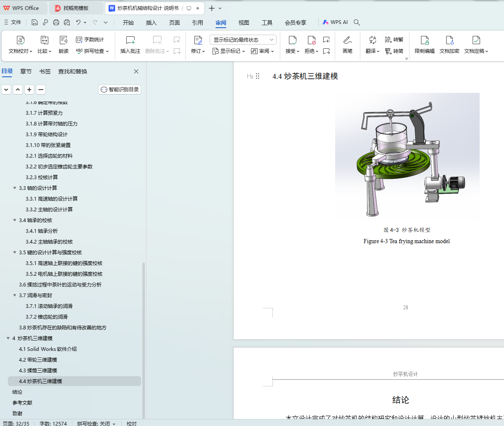Jump to 参考文献 in outline
This screenshot has width=504, height=426.
coord(22,402)
